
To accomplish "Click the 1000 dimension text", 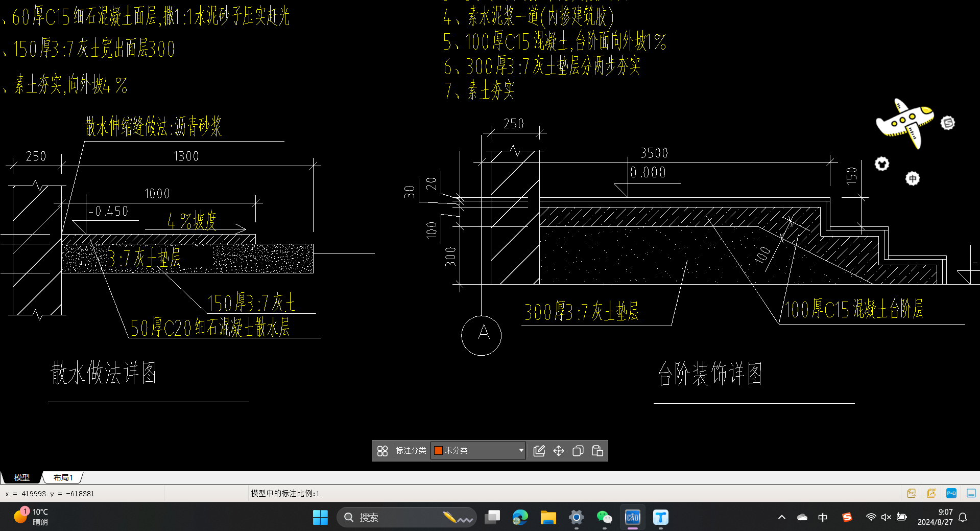I will pos(157,194).
